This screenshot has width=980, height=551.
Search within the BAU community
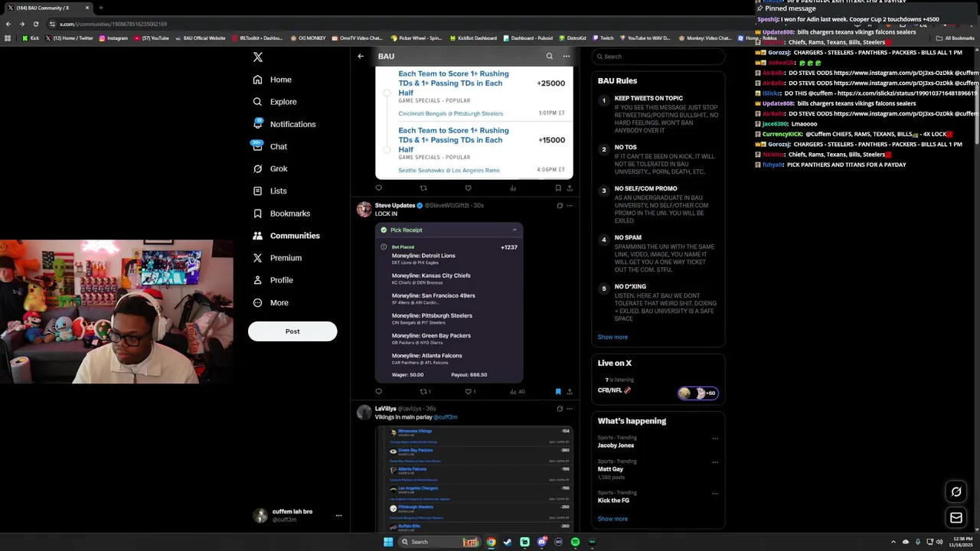pyautogui.click(x=549, y=56)
